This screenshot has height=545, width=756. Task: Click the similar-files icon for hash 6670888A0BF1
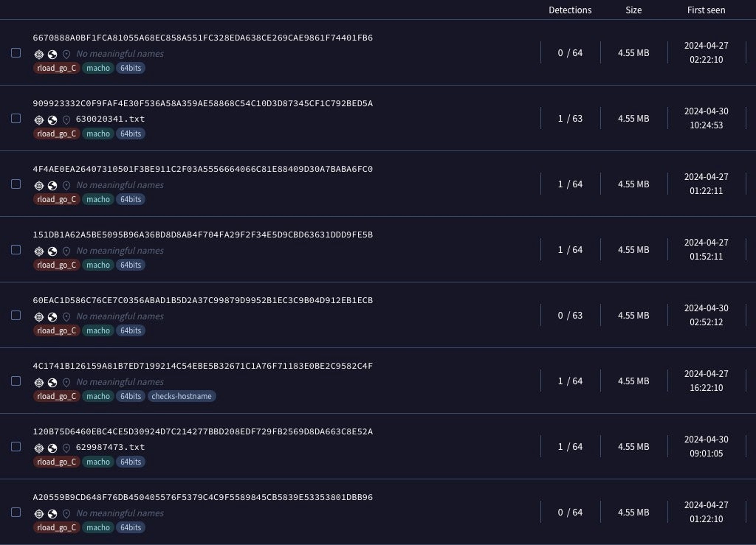coord(39,54)
